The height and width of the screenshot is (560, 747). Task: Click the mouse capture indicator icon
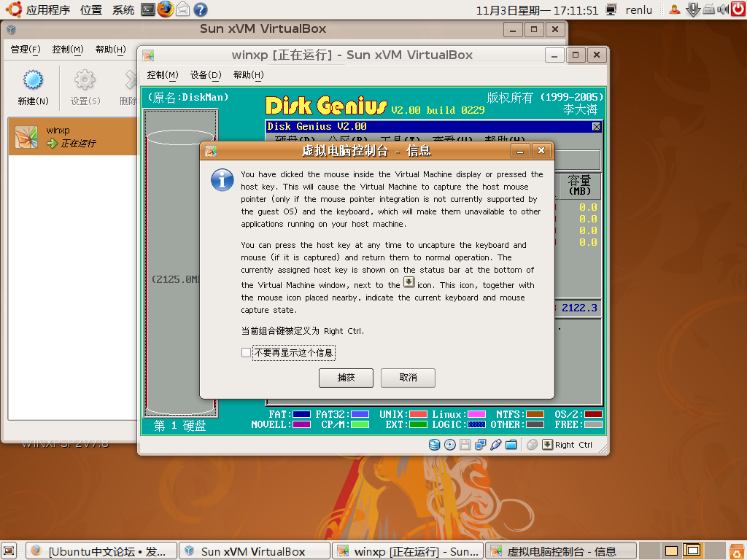coord(532,445)
